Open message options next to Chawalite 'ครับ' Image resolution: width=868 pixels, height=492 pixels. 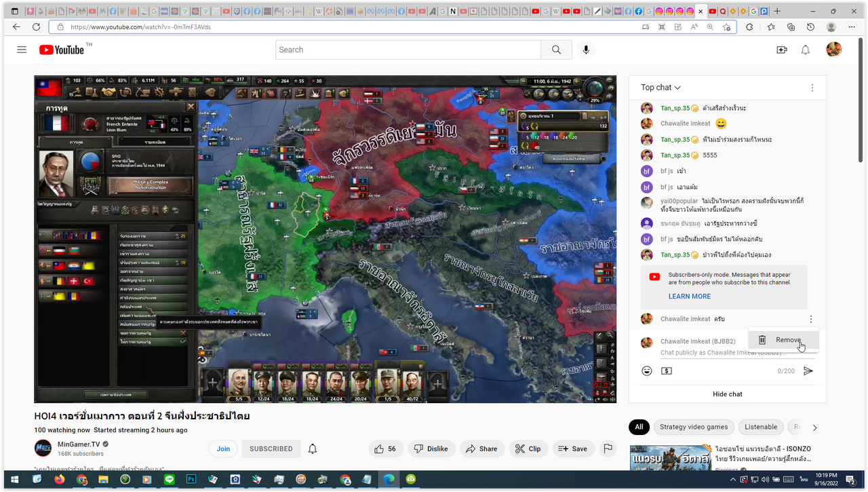click(810, 319)
